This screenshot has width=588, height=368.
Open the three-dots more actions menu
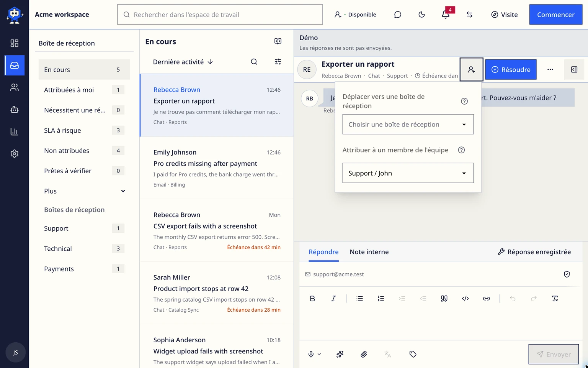(550, 69)
